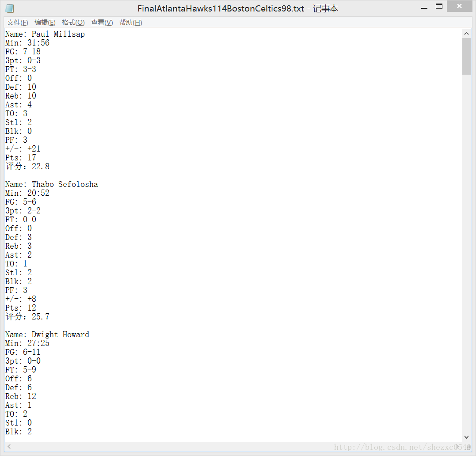Click the line '3pt: 2-2'
Image resolution: width=476 pixels, height=456 pixels.
point(23,211)
